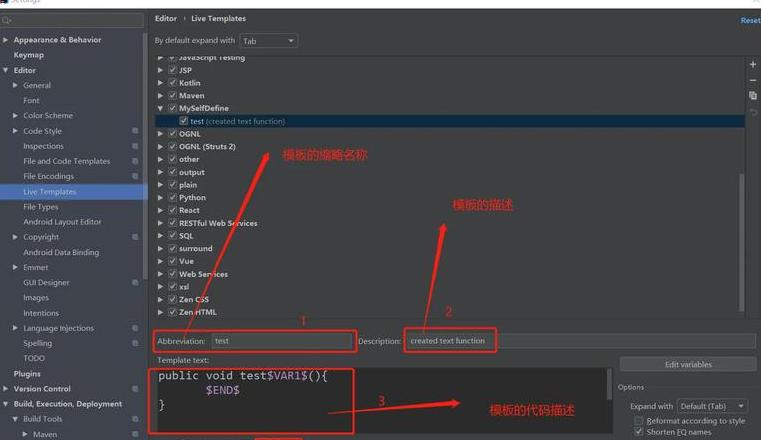
Task: Open the Images settings page
Action: tap(36, 297)
